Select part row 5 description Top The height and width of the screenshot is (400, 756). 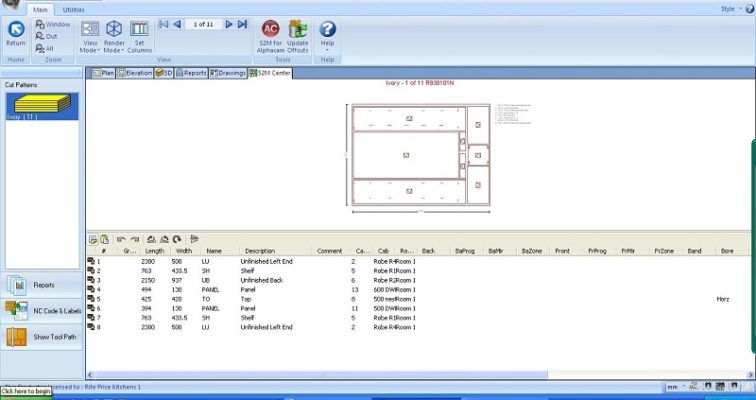(245, 299)
